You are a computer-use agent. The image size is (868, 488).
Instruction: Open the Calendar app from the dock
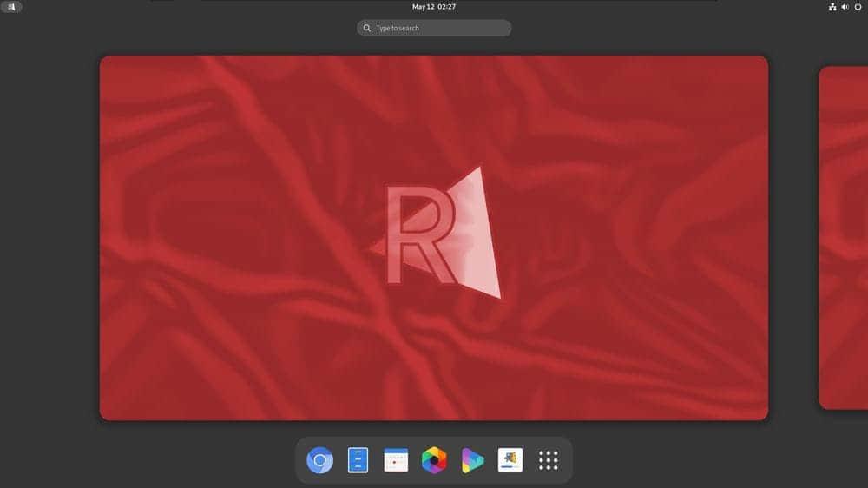(x=396, y=459)
